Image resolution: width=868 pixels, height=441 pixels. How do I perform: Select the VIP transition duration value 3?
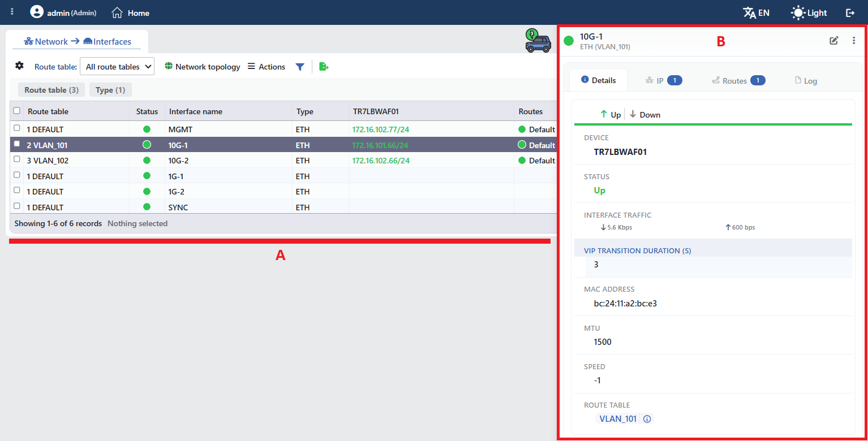596,265
